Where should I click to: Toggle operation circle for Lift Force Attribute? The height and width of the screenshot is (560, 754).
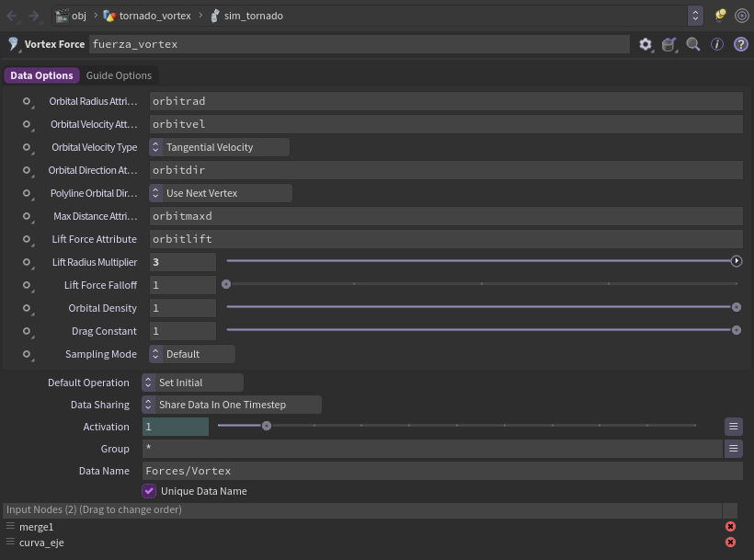(x=27, y=239)
